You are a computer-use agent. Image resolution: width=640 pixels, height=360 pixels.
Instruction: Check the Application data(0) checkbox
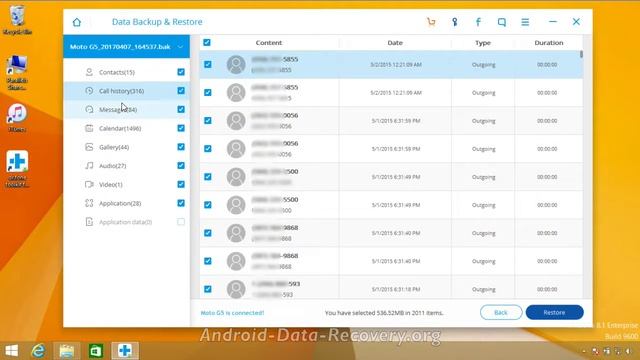[181, 222]
